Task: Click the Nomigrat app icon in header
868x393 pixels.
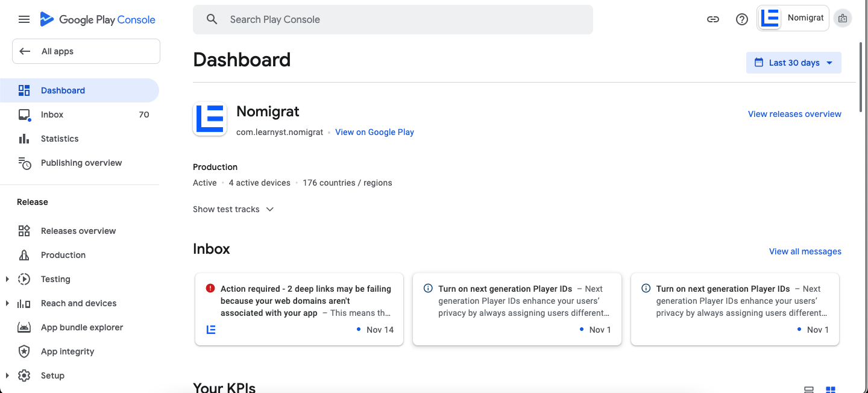Action: pyautogui.click(x=770, y=18)
